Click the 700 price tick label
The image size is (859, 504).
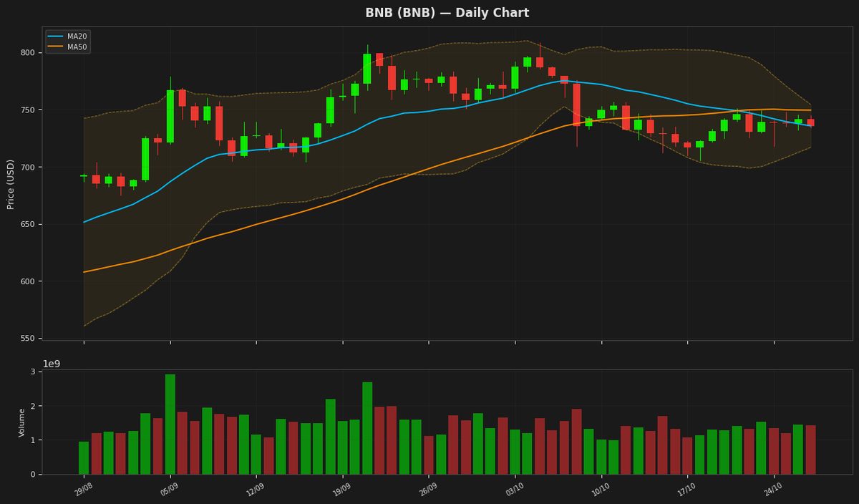28,168
